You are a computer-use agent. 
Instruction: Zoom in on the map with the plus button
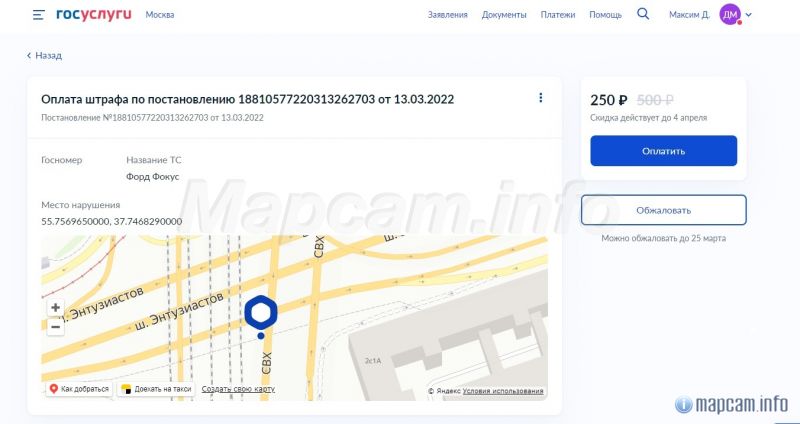[55, 308]
